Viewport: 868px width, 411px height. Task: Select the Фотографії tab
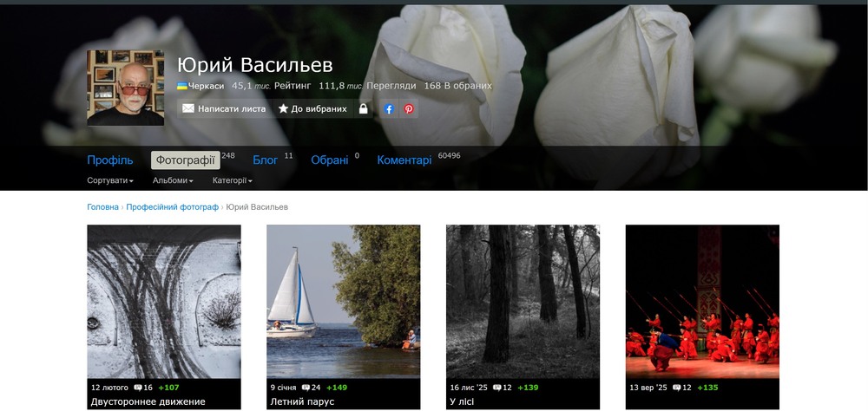(x=186, y=160)
